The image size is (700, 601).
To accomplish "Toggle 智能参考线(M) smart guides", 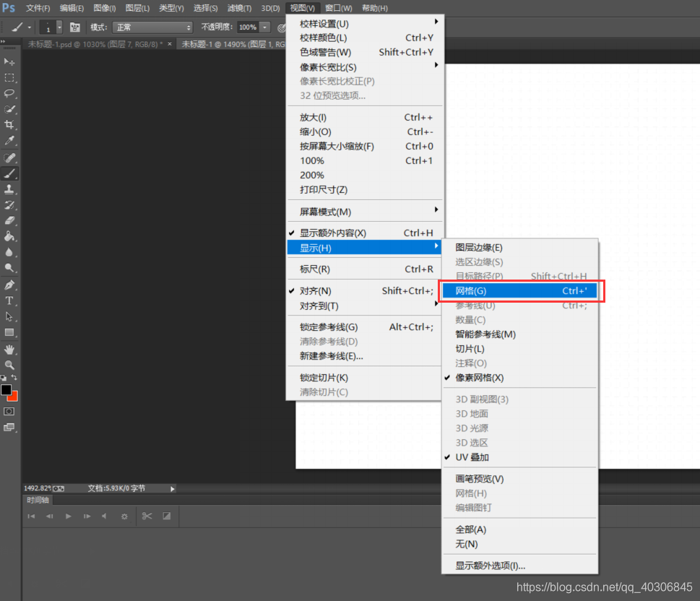I will 519,334.
